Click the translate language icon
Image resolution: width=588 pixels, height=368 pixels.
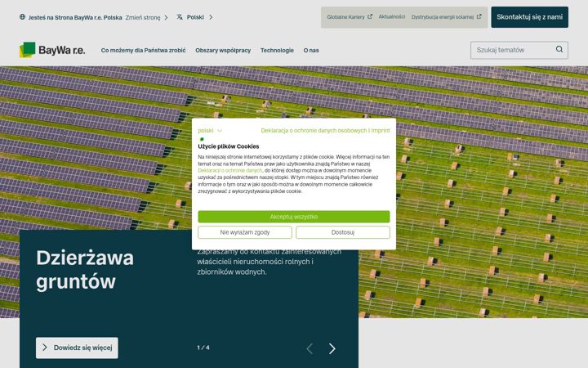point(180,17)
